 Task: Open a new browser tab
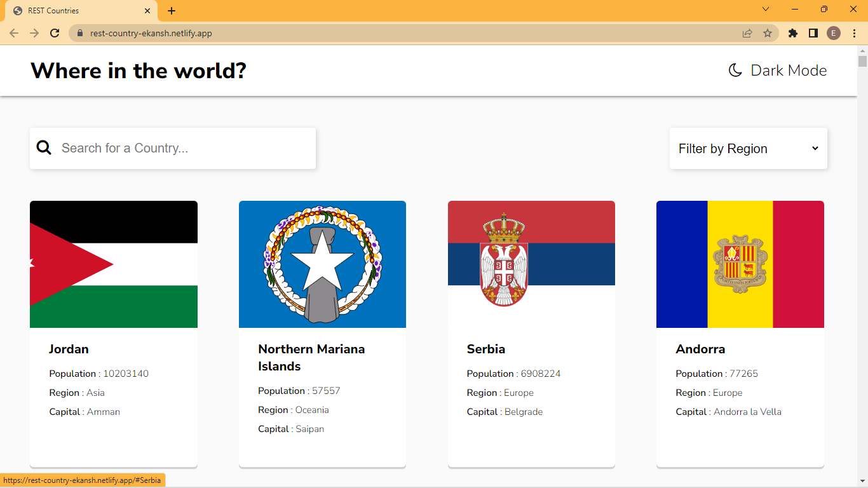click(x=171, y=10)
